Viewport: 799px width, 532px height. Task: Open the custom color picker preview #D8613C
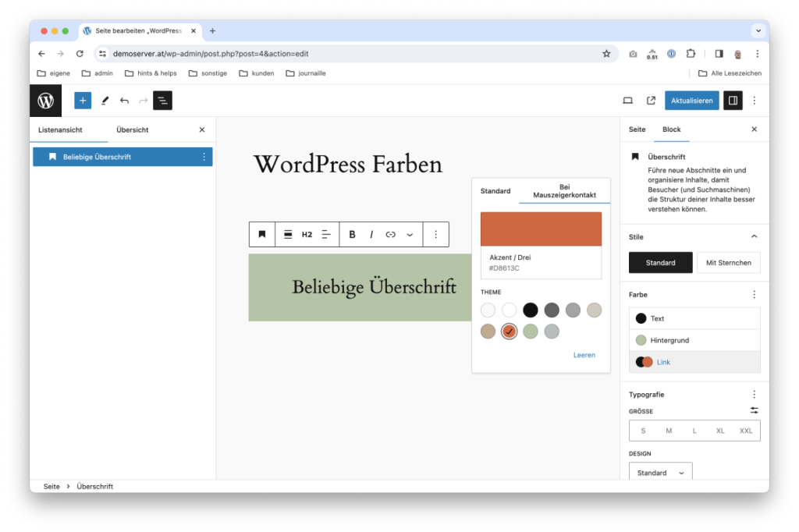[541, 229]
